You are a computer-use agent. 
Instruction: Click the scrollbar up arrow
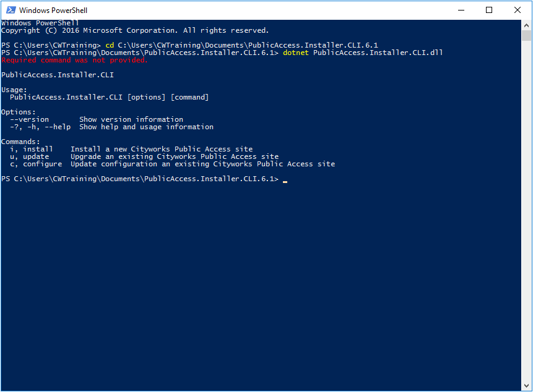click(527, 25)
